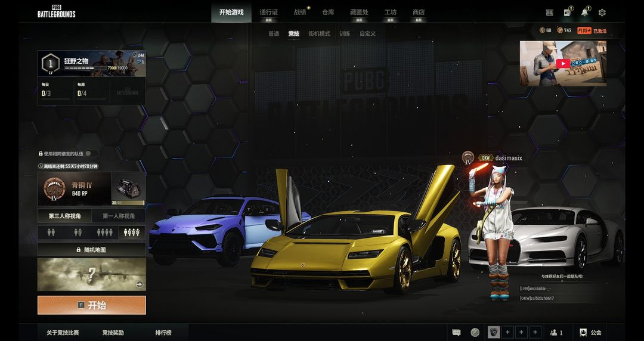This screenshot has height=341, width=644.
Task: Open the news feed icon in top bar
Action: click(x=567, y=13)
